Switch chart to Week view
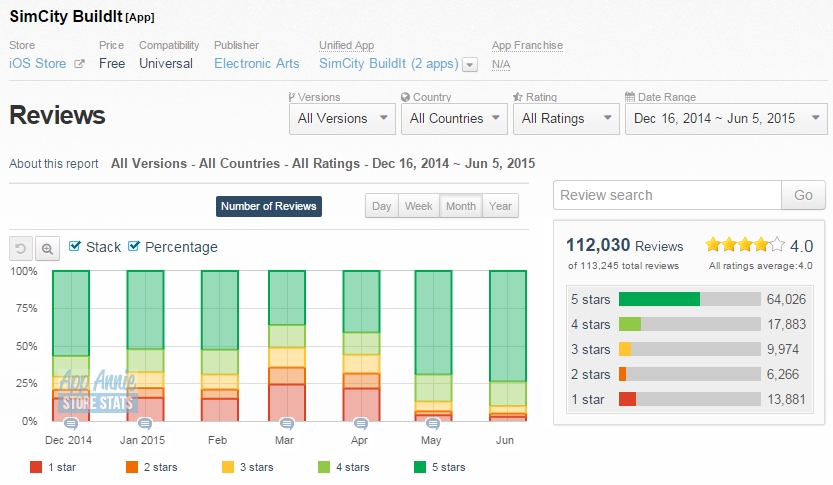This screenshot has height=485, width=833. point(419,206)
